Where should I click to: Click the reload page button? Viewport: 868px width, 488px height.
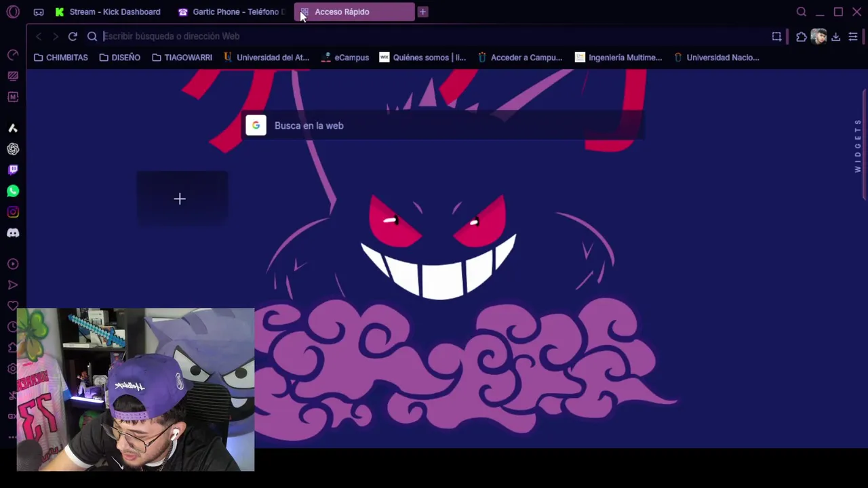[x=73, y=37]
